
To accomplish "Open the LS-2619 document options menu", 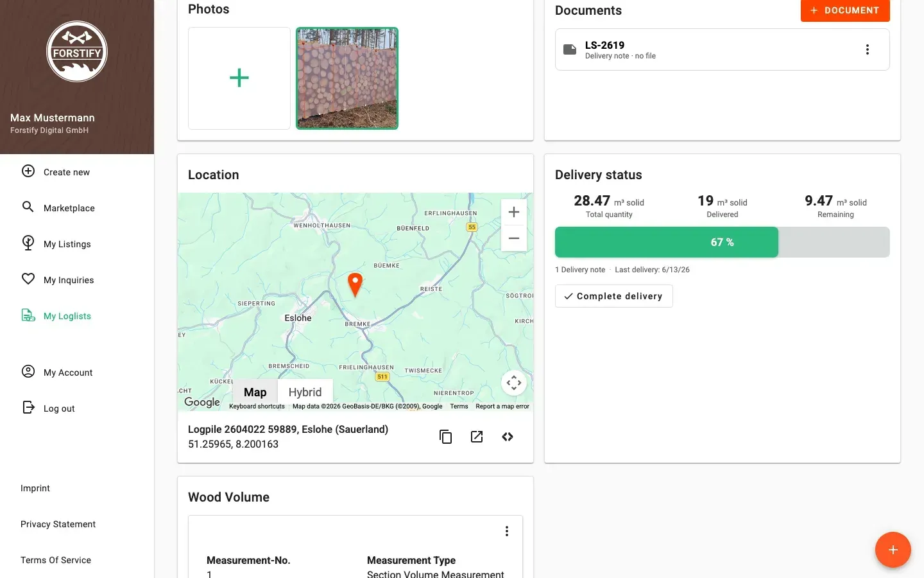I will (x=868, y=49).
